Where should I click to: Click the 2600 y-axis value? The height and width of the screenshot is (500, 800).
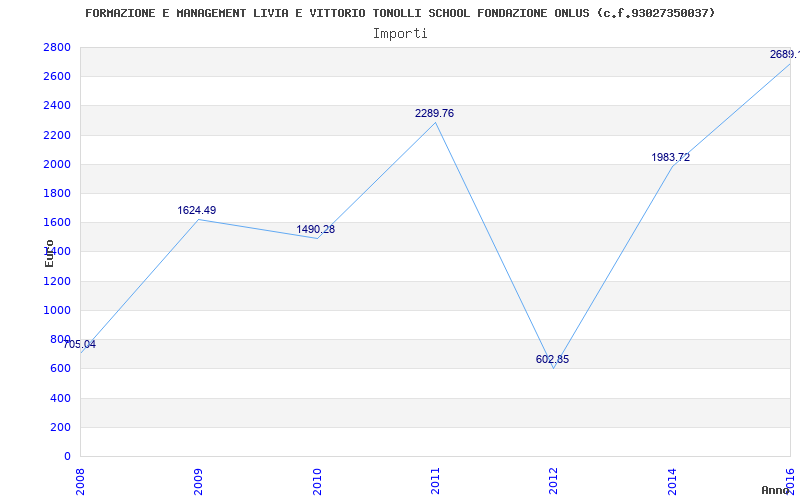[x=57, y=77]
